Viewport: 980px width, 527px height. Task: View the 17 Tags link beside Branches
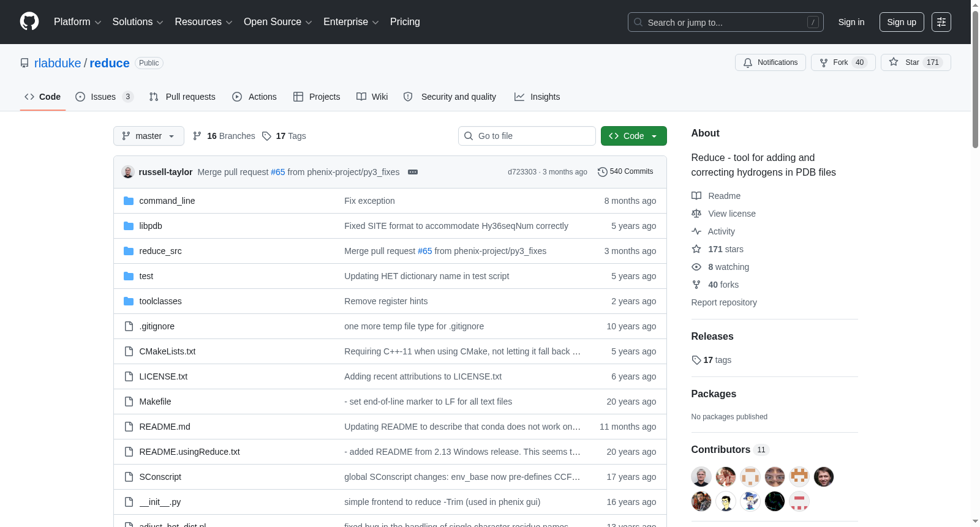coord(284,136)
